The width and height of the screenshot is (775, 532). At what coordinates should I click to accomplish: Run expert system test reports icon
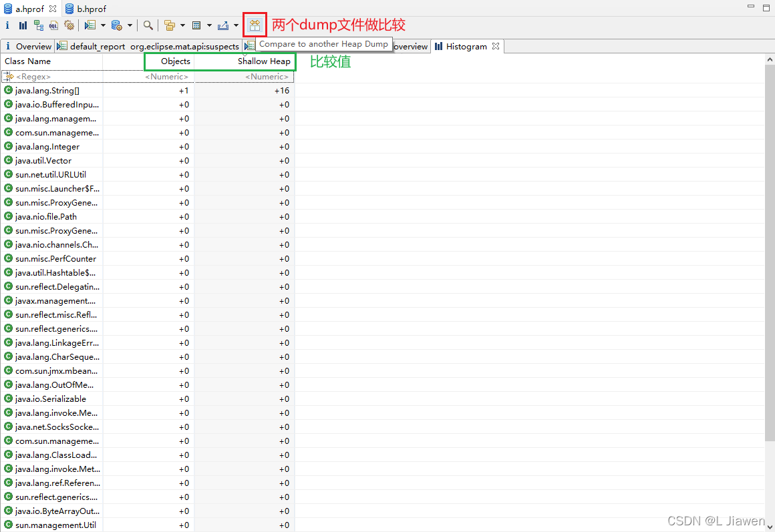(x=90, y=25)
